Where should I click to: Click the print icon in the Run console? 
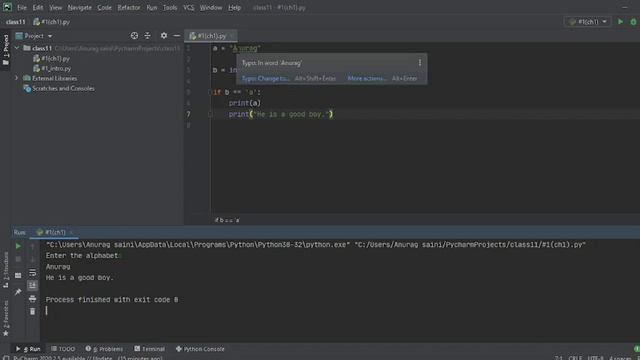32,299
